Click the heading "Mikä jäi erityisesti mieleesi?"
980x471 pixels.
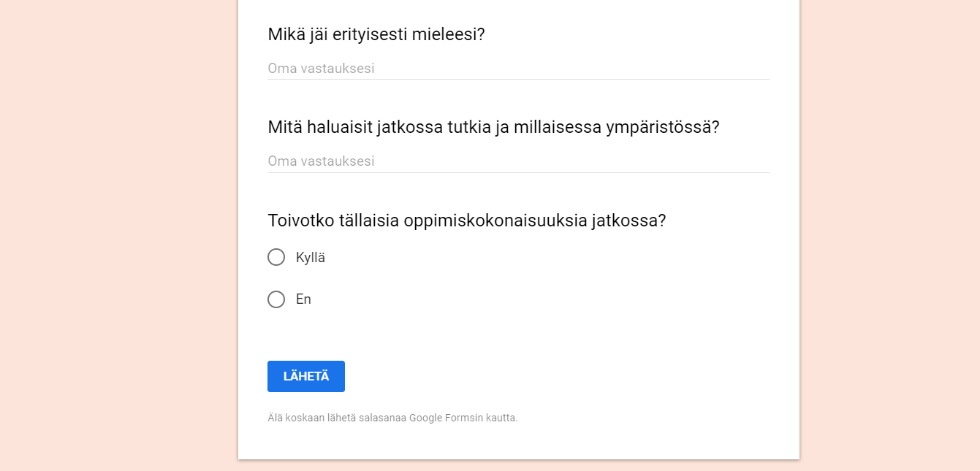pos(376,34)
